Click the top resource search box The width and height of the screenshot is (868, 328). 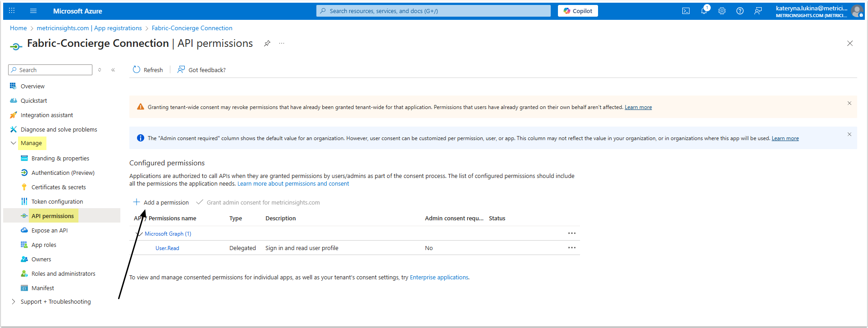pyautogui.click(x=434, y=11)
